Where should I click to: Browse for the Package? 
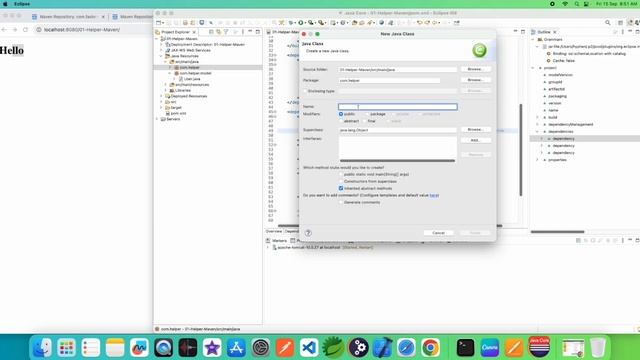click(476, 80)
